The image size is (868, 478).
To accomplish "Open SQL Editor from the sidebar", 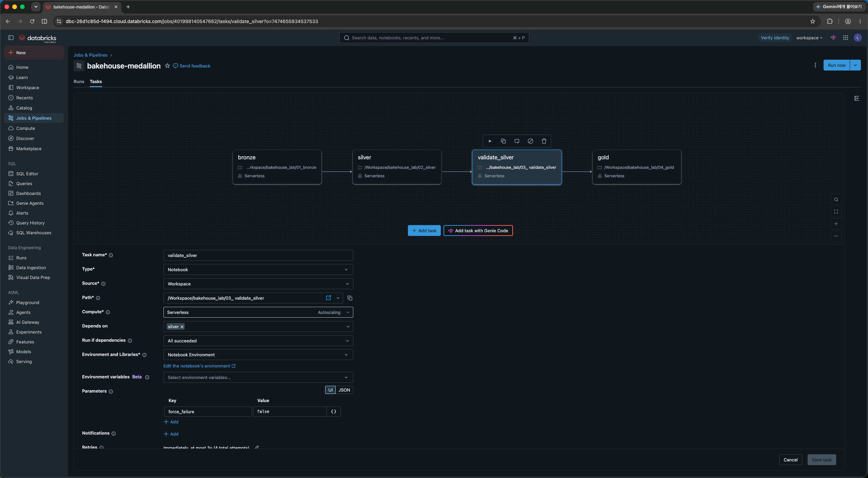I will [34, 174].
